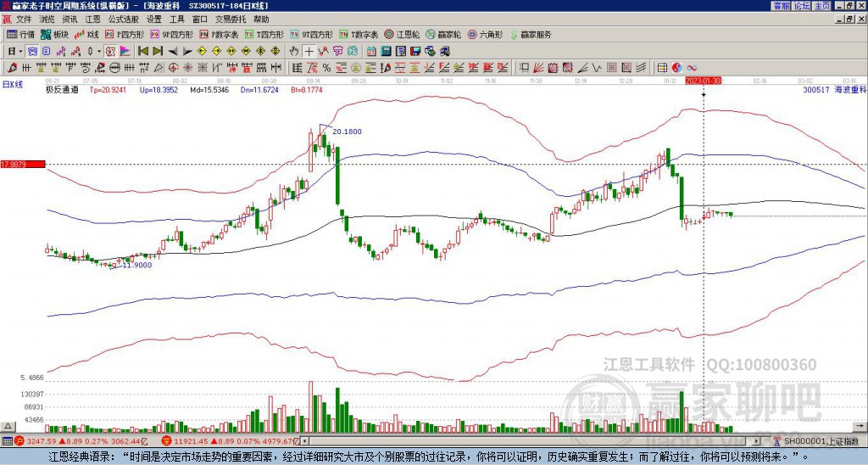The height and width of the screenshot is (465, 868).
Task: Click the 客服 customer service link
Action: tap(781, 5)
